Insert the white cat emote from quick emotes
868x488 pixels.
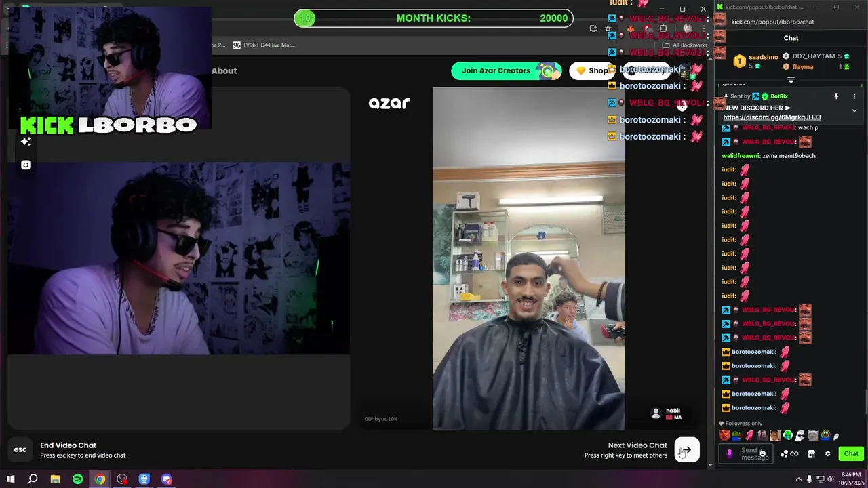[x=813, y=435]
